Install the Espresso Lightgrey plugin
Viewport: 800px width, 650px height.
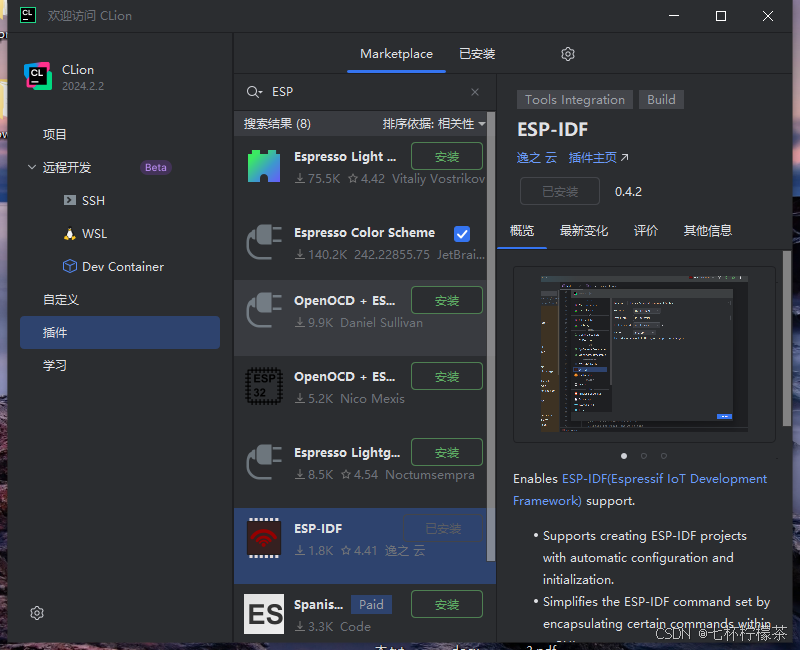tap(447, 452)
